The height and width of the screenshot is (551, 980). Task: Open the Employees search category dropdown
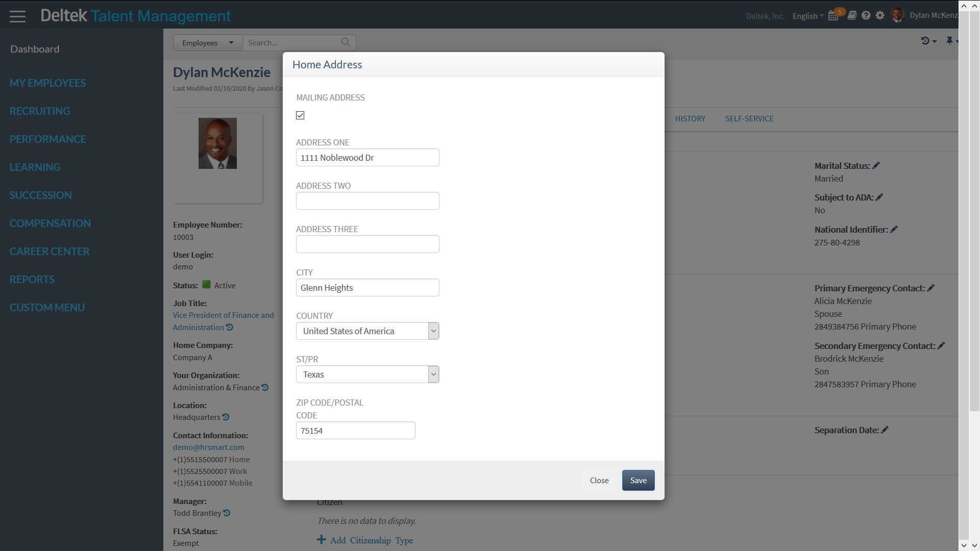tap(208, 43)
